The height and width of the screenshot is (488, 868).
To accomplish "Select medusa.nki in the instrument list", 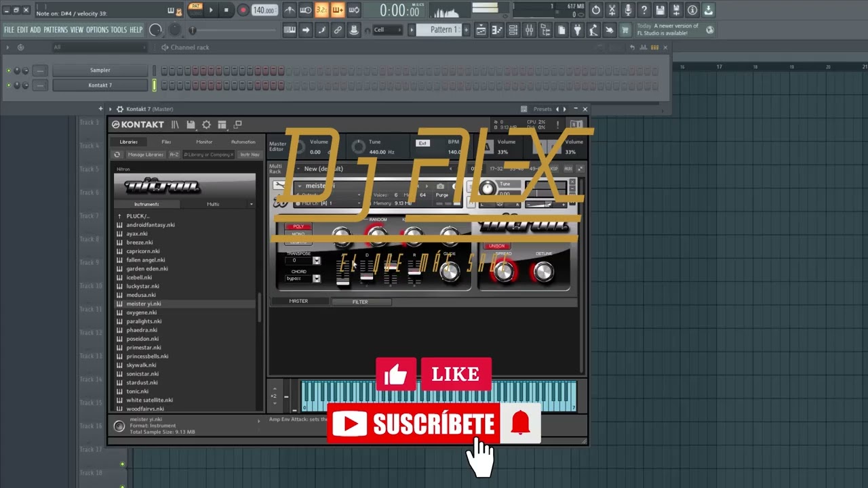I will (x=141, y=295).
